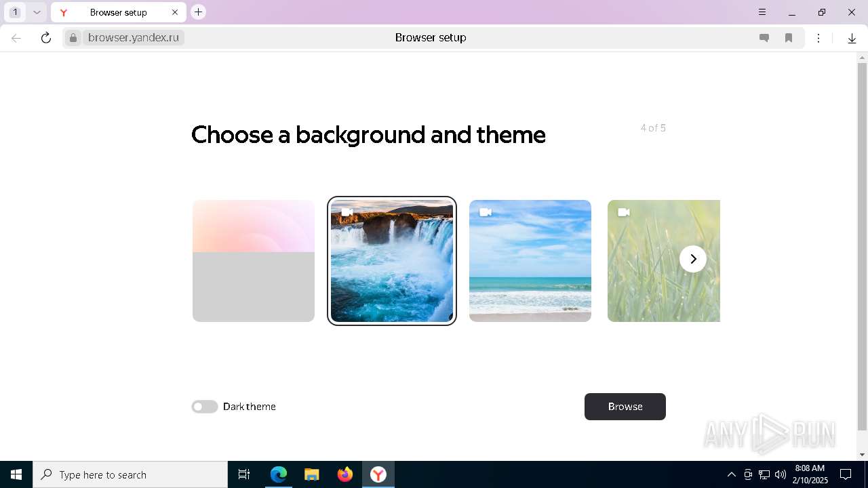Open the volume speaker tray icon
This screenshot has width=868, height=488.
point(781,474)
